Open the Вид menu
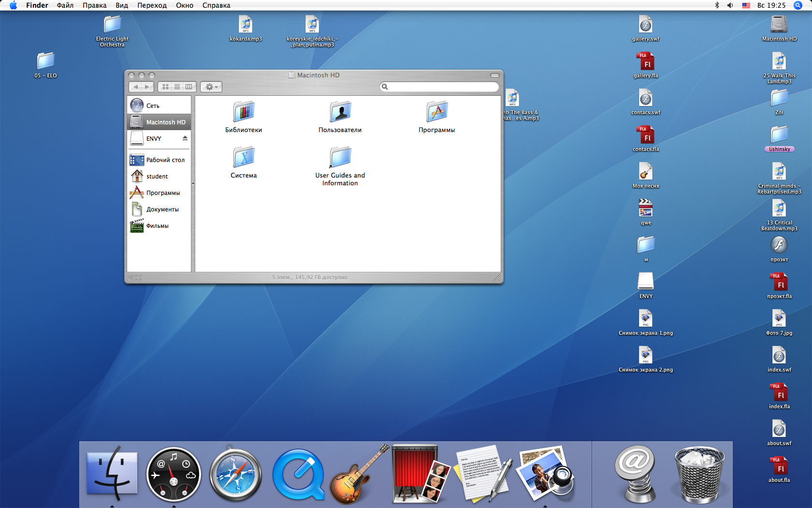This screenshot has height=508, width=812. (122, 5)
